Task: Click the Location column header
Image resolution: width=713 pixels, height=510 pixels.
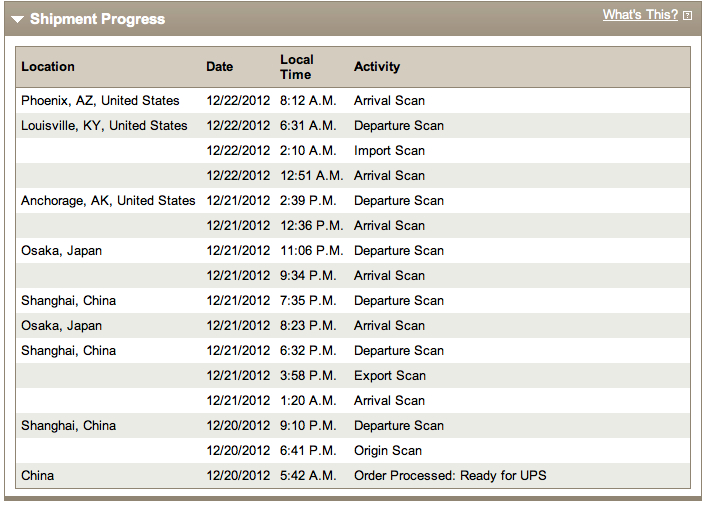Action: (x=48, y=67)
